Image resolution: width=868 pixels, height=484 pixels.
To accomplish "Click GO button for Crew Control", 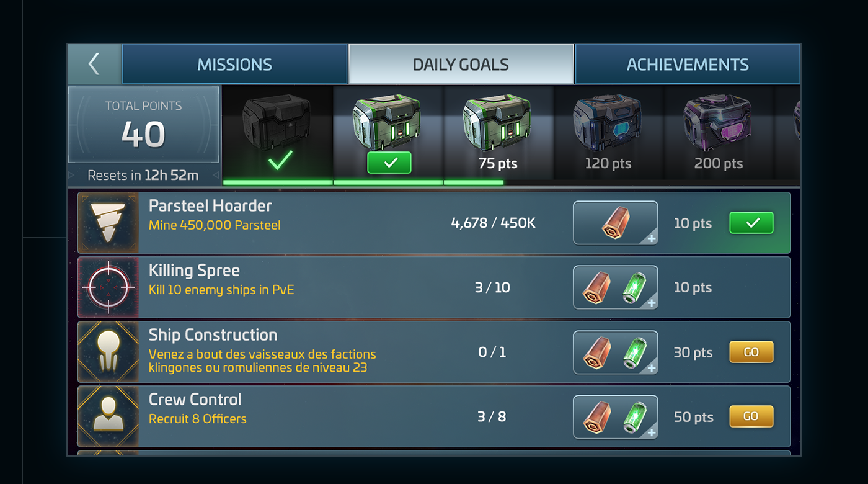I will pyautogui.click(x=751, y=416).
